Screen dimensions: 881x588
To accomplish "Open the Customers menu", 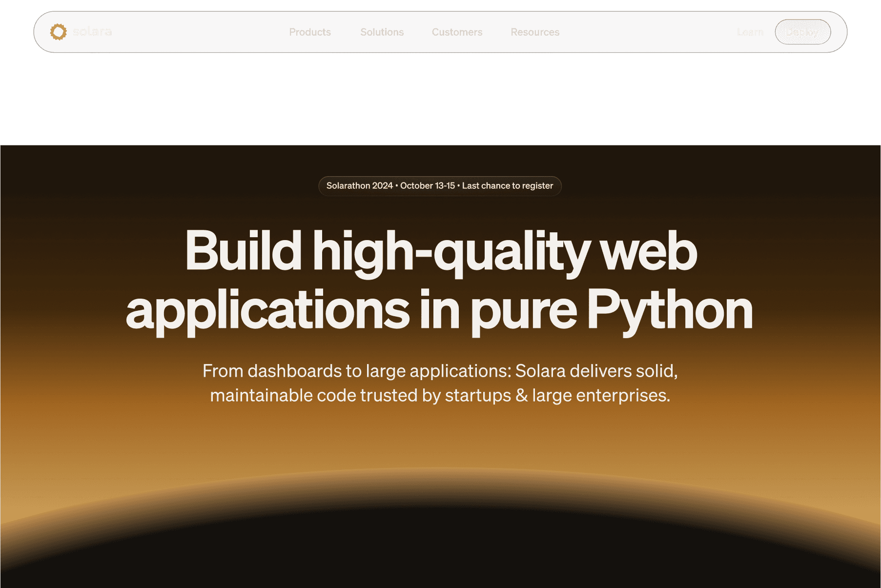I will (x=457, y=32).
